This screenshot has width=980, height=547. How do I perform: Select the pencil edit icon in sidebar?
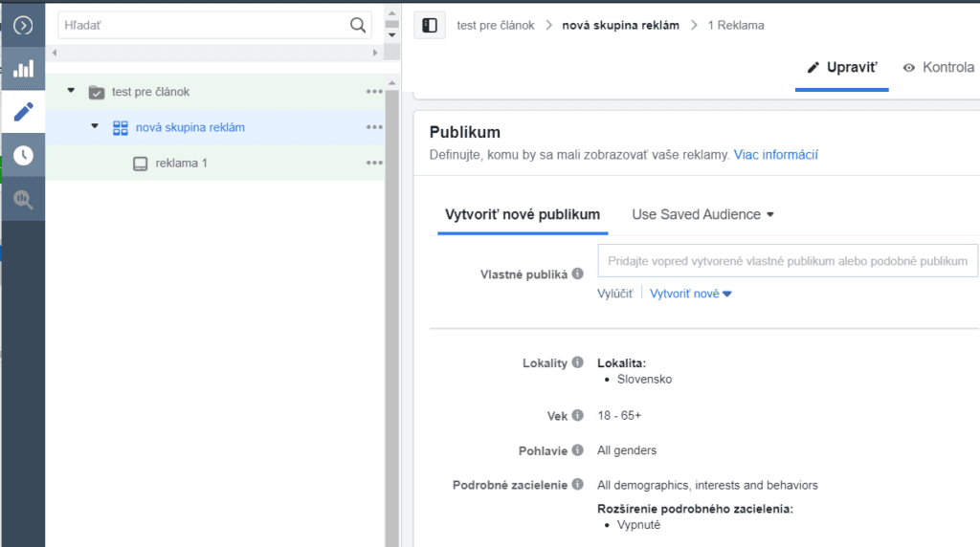(x=23, y=112)
